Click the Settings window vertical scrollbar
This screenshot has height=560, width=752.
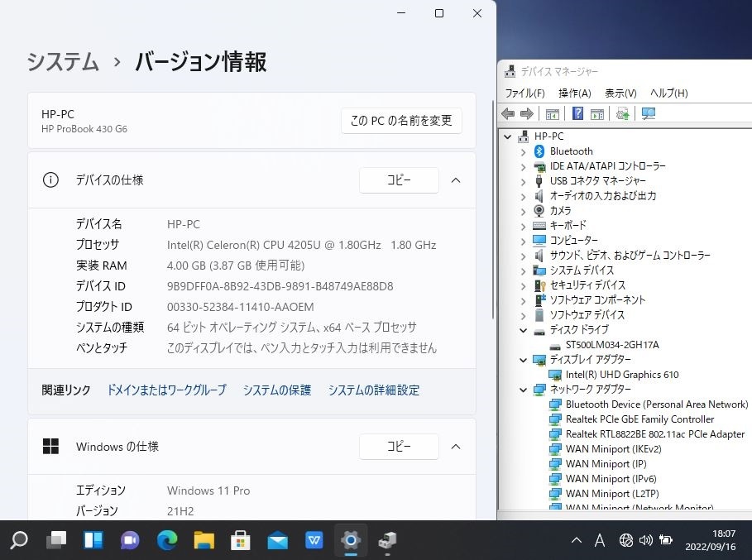click(492, 210)
